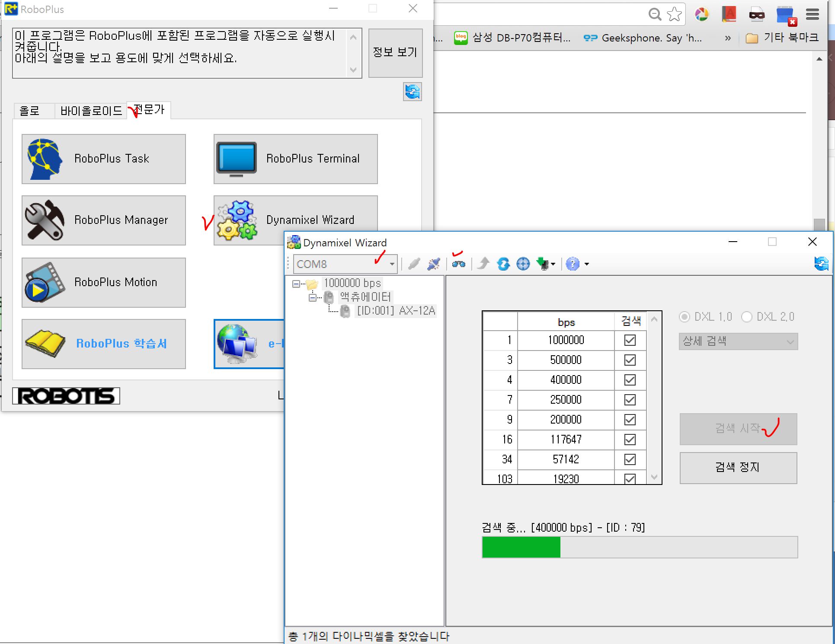The image size is (835, 644).
Task: Click the red dictionary book extension icon
Action: [x=729, y=15]
